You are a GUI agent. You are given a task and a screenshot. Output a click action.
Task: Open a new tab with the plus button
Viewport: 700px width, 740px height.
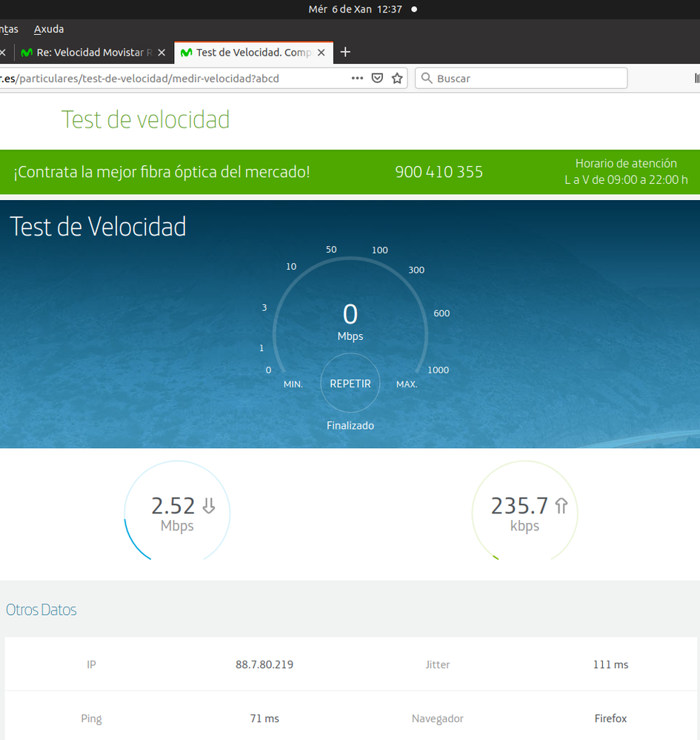[344, 53]
